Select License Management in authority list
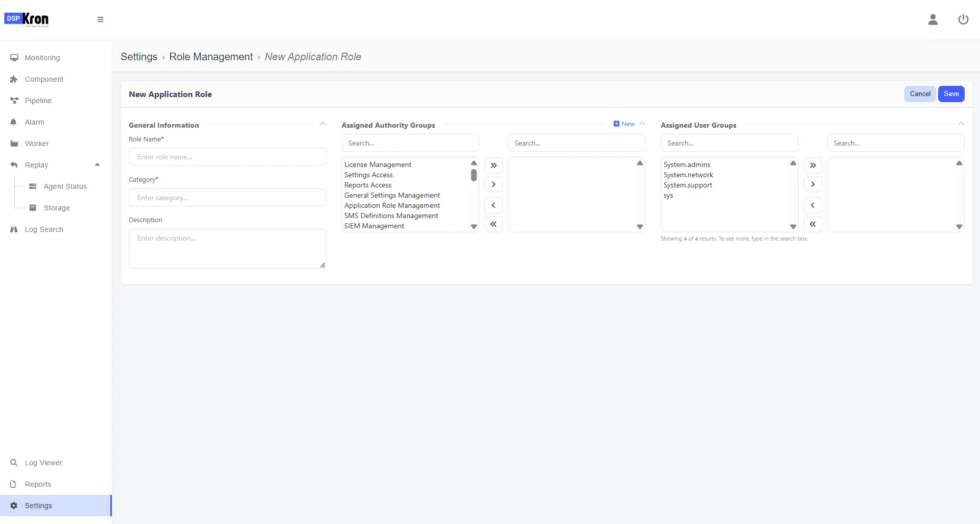Viewport: 980px width, 524px height. point(378,164)
